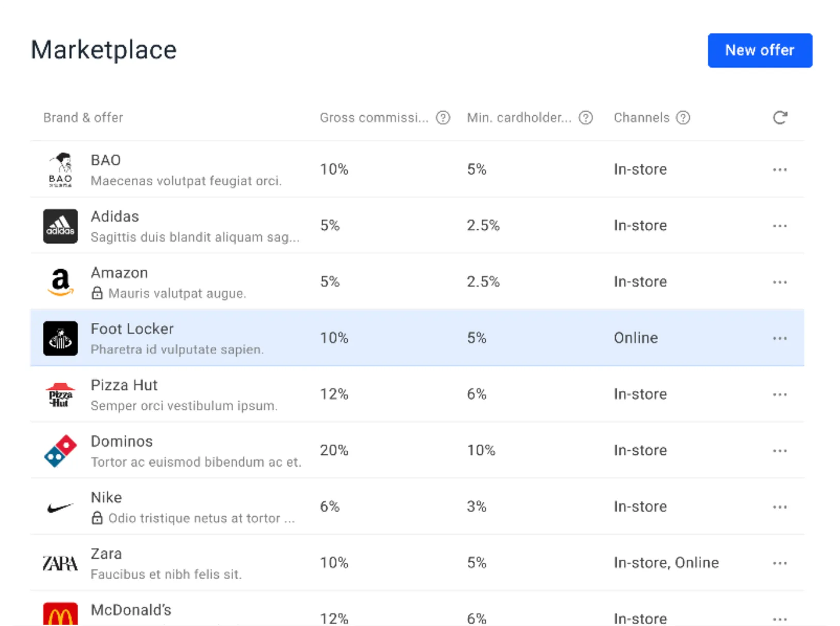
Task: Click the 10% cardholder value for Dominos
Action: (481, 450)
